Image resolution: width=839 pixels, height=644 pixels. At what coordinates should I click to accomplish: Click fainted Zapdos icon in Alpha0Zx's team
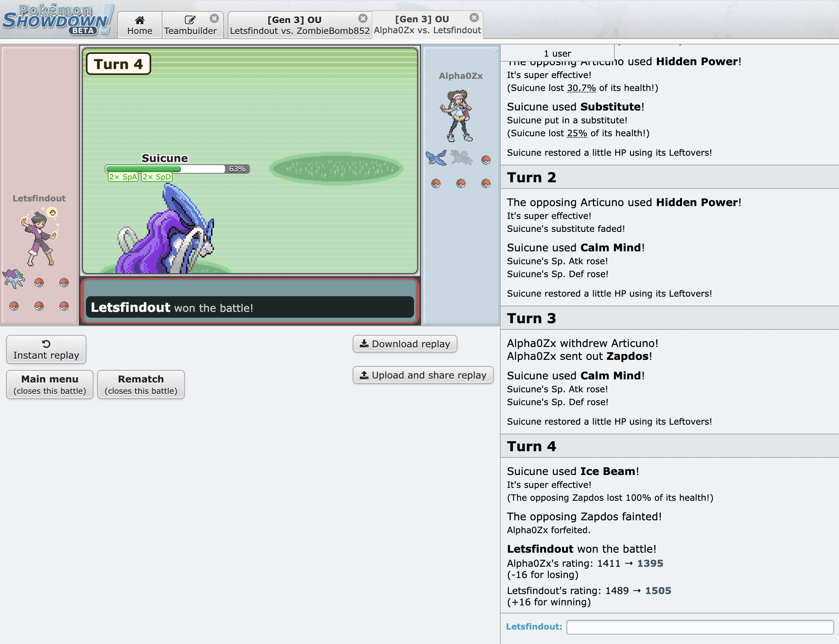point(461,157)
